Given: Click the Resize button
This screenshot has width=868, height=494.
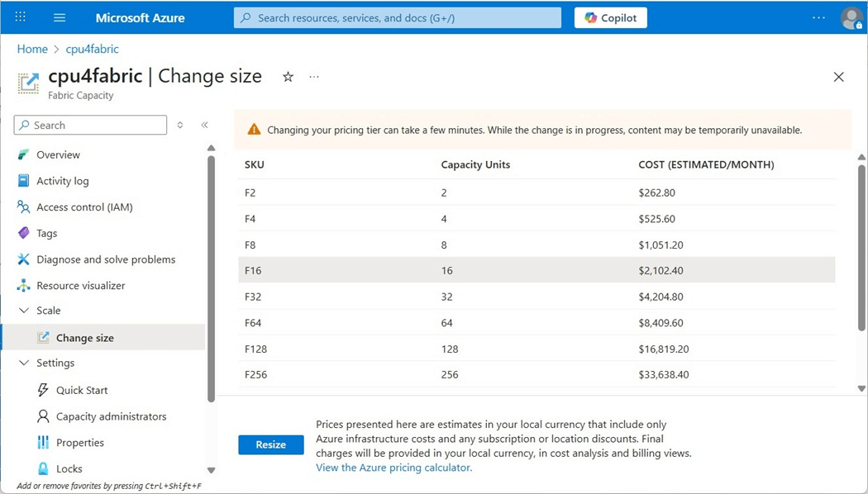Looking at the screenshot, I should click(x=270, y=444).
